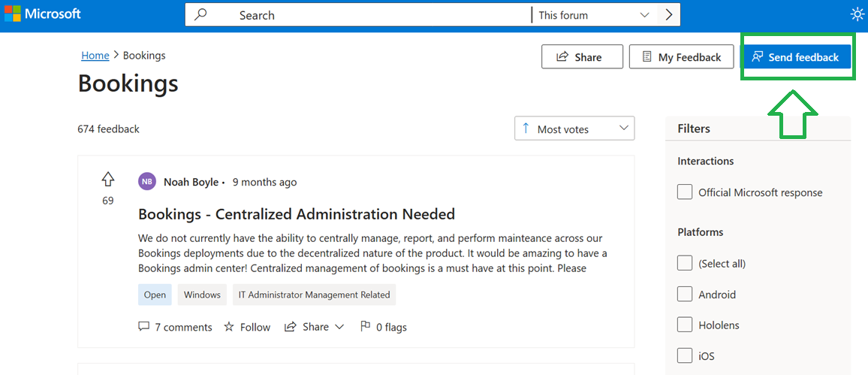This screenshot has height=375, width=868.
Task: Click the 9 months ago timestamp
Action: tap(264, 182)
